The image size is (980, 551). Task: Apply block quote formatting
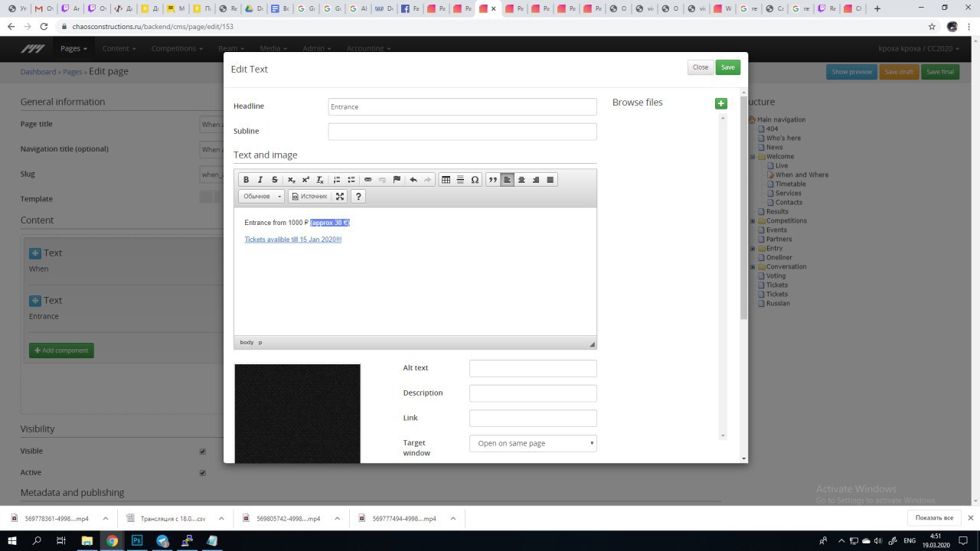pos(493,180)
